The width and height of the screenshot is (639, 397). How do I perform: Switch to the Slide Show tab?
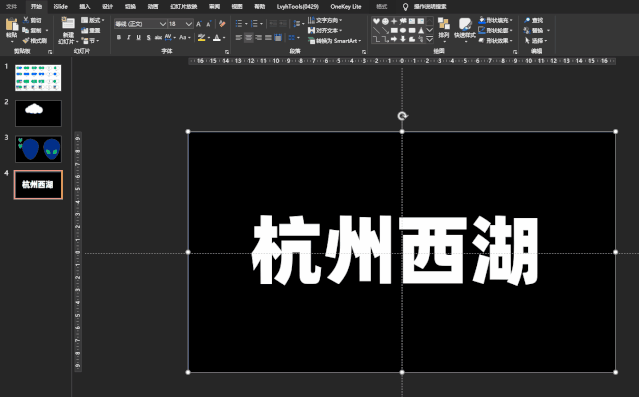click(184, 7)
